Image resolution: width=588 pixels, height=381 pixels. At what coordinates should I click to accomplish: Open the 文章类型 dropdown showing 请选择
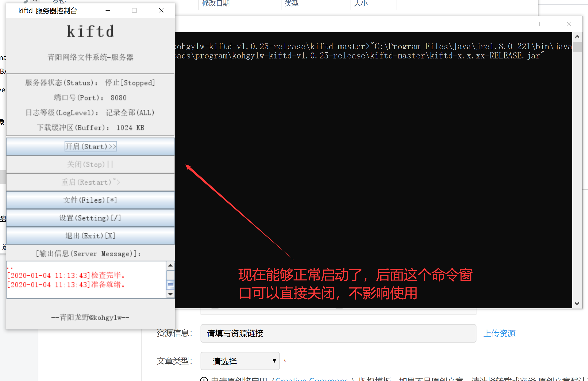[239, 361]
